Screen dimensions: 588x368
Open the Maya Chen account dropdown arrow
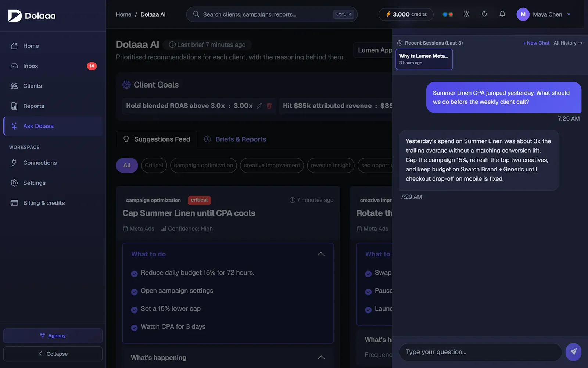pyautogui.click(x=569, y=14)
